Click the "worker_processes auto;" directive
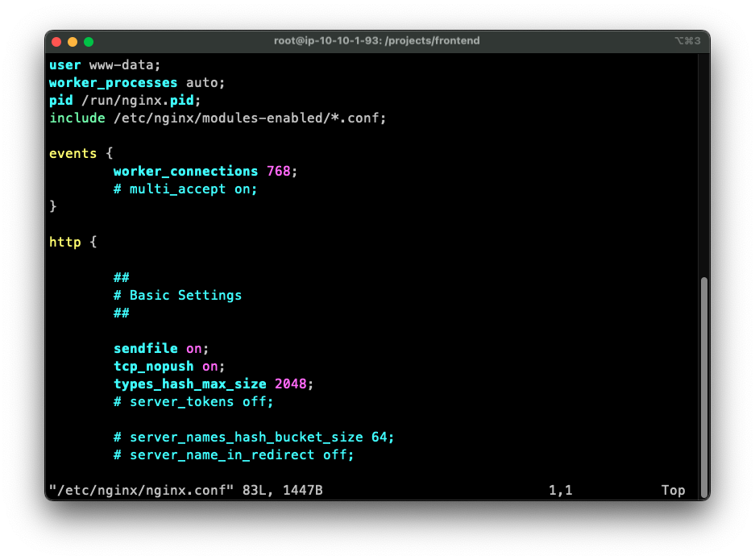 pyautogui.click(x=135, y=82)
